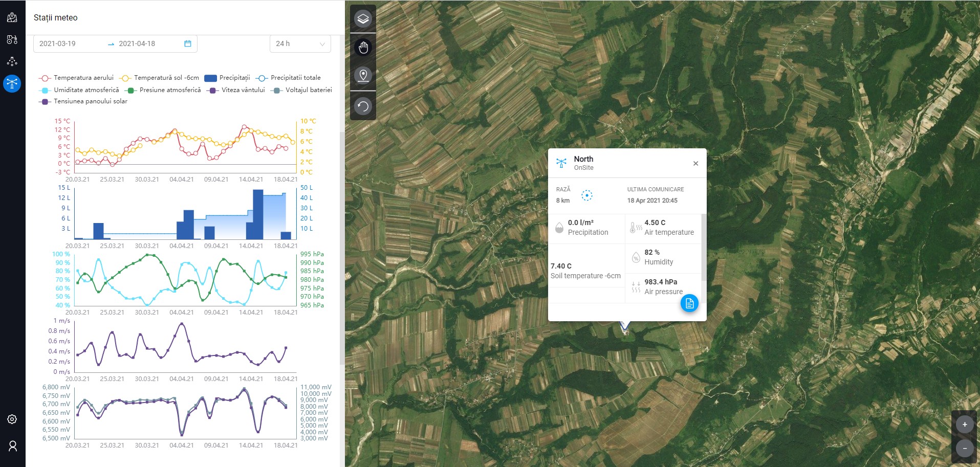Open the sensors nodes sidebar icon
The width and height of the screenshot is (980, 467).
coord(12,61)
